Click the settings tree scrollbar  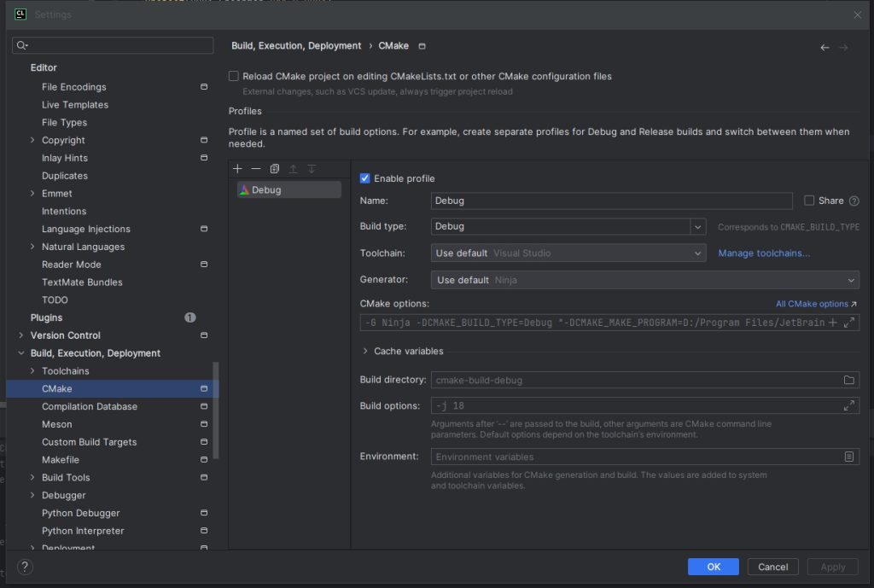pyautogui.click(x=216, y=410)
